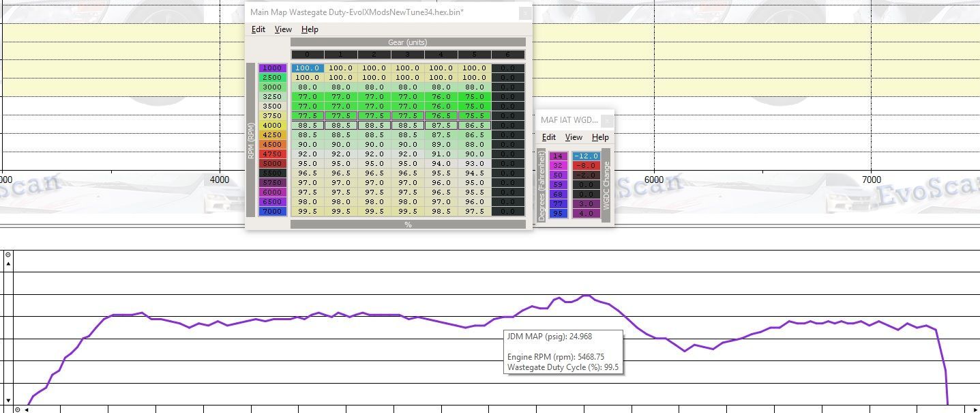Viewport: 980px width, 413px height.
Task: Open View menu in MAF IAT WGD window
Action: coord(574,137)
